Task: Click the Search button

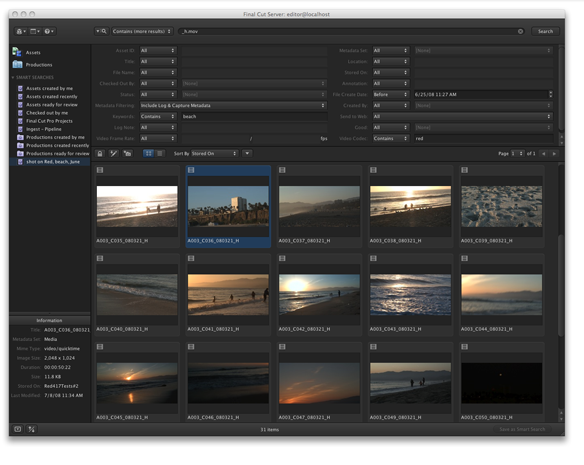Action: [545, 31]
